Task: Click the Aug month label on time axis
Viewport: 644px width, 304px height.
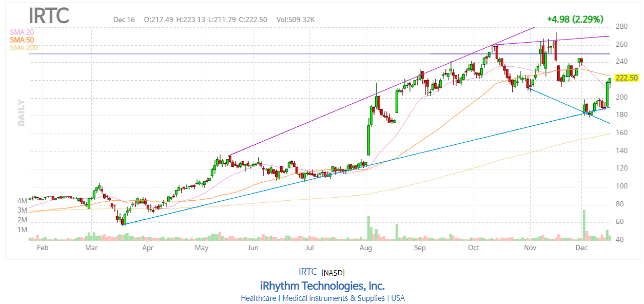Action: click(x=366, y=248)
